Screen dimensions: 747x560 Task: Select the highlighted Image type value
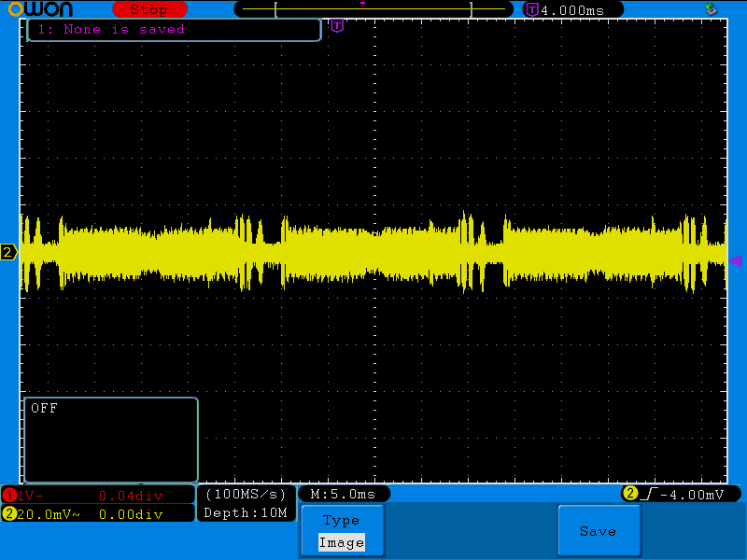coord(341,542)
